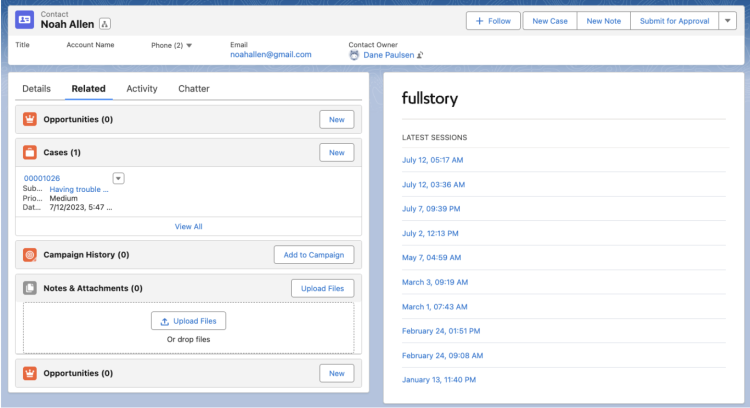This screenshot has height=408, width=750.
Task: Open session July 12, 03:36 AM
Action: (x=433, y=185)
